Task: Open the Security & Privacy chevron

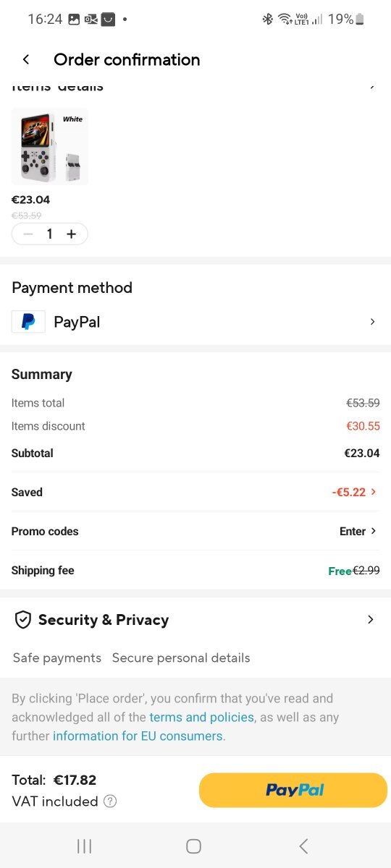Action: click(x=371, y=620)
